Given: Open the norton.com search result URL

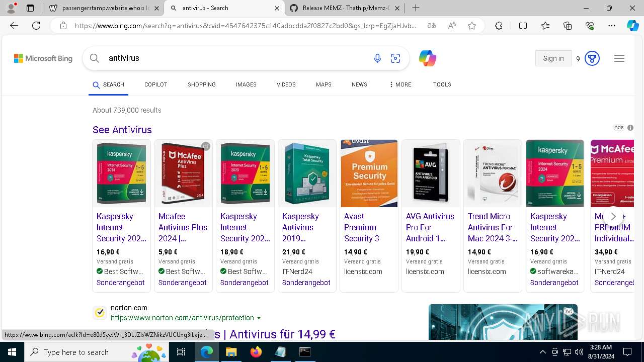Looking at the screenshot, I should [x=182, y=318].
